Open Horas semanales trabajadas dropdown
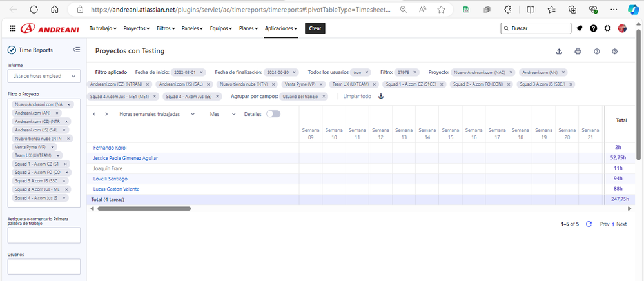 point(157,114)
